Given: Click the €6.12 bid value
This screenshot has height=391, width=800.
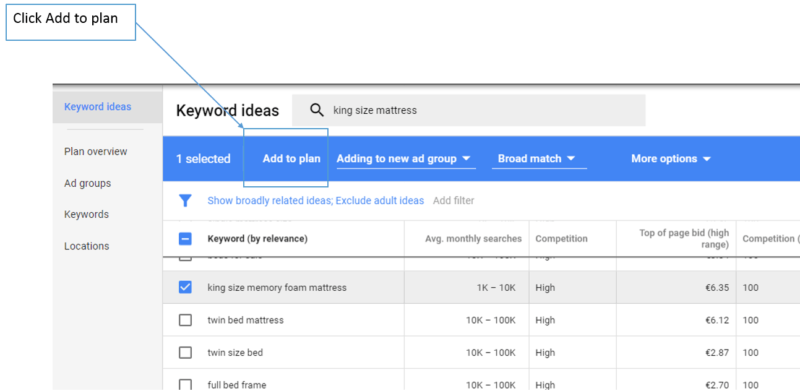Looking at the screenshot, I should click(x=717, y=321).
